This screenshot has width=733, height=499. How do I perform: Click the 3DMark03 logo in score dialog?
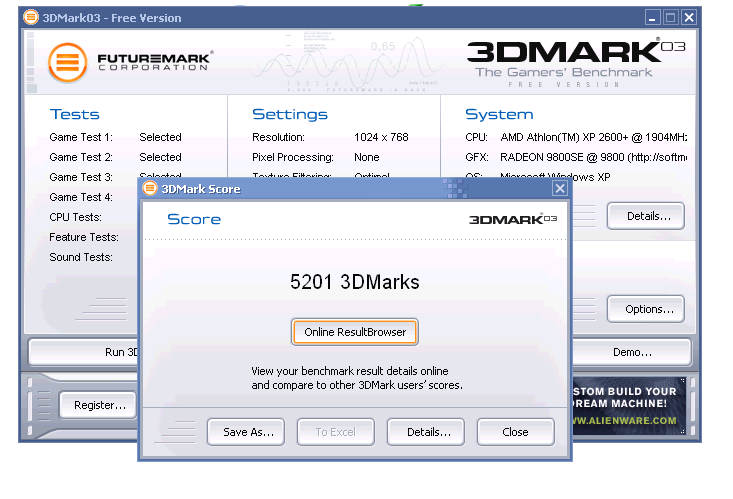[513, 219]
